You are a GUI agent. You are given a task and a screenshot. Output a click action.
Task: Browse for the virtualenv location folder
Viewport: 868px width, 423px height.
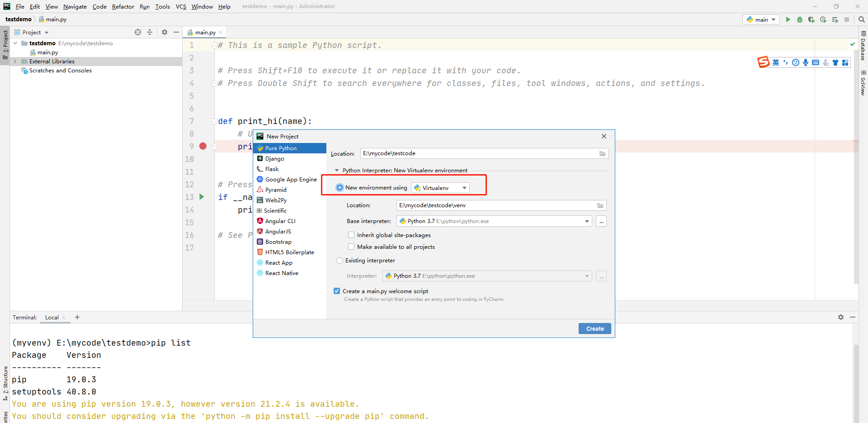point(600,205)
